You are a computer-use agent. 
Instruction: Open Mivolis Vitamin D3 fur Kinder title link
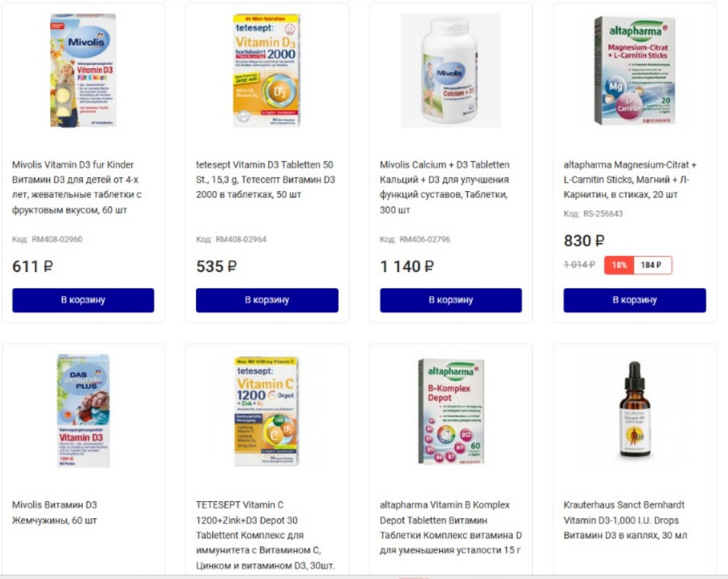coord(77,187)
